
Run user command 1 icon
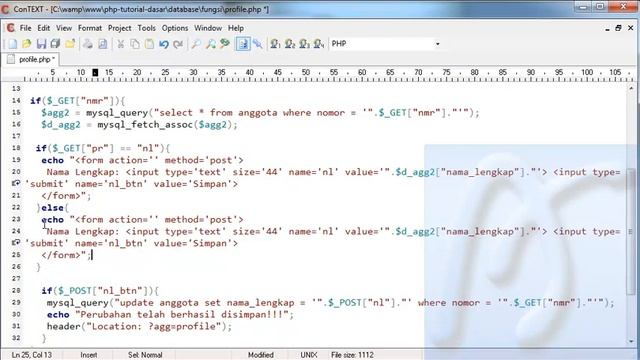(x=276, y=44)
